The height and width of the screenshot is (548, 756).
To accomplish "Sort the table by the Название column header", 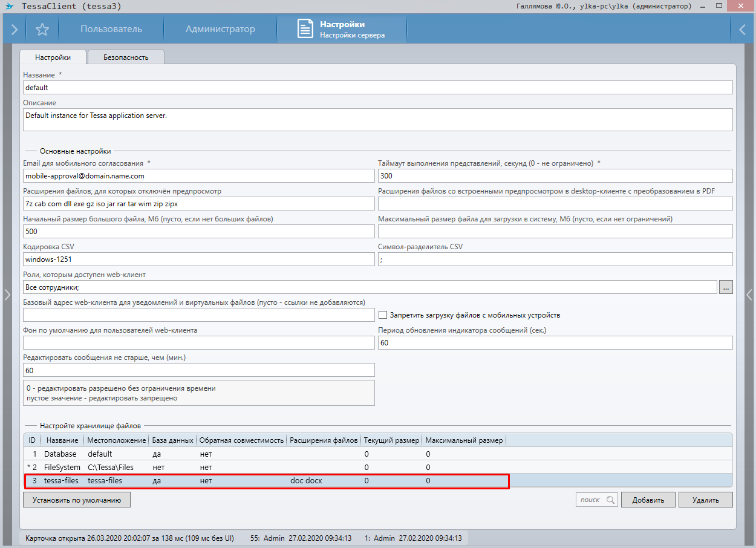I will [x=62, y=440].
